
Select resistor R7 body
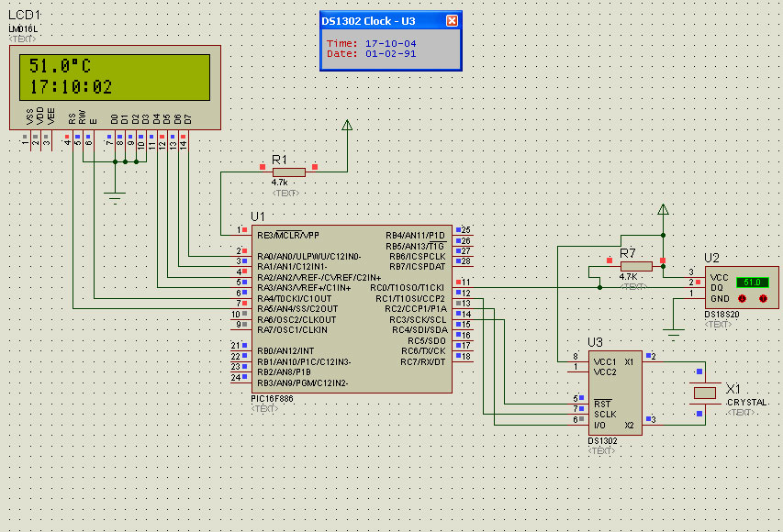point(635,266)
